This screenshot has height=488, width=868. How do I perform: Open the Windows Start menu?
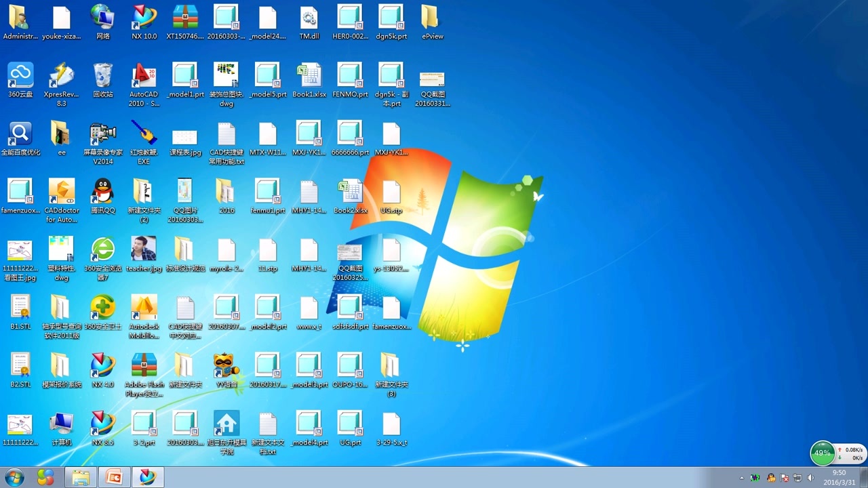pyautogui.click(x=14, y=477)
